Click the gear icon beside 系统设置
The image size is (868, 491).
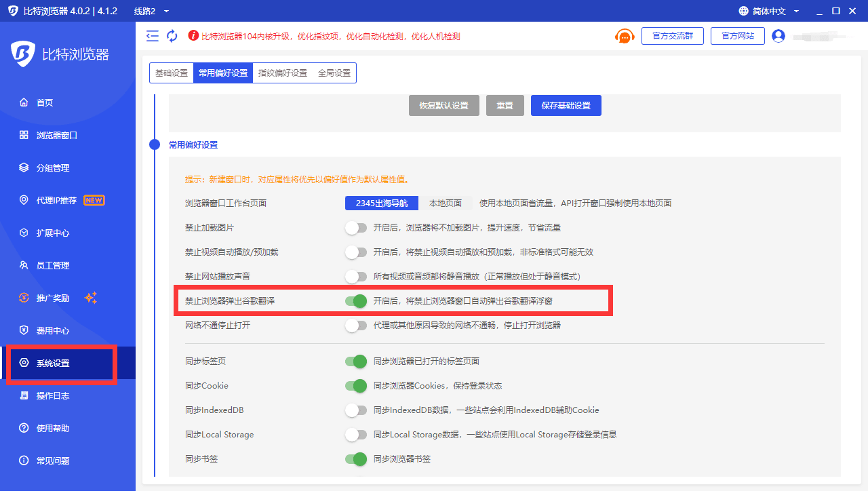click(24, 363)
